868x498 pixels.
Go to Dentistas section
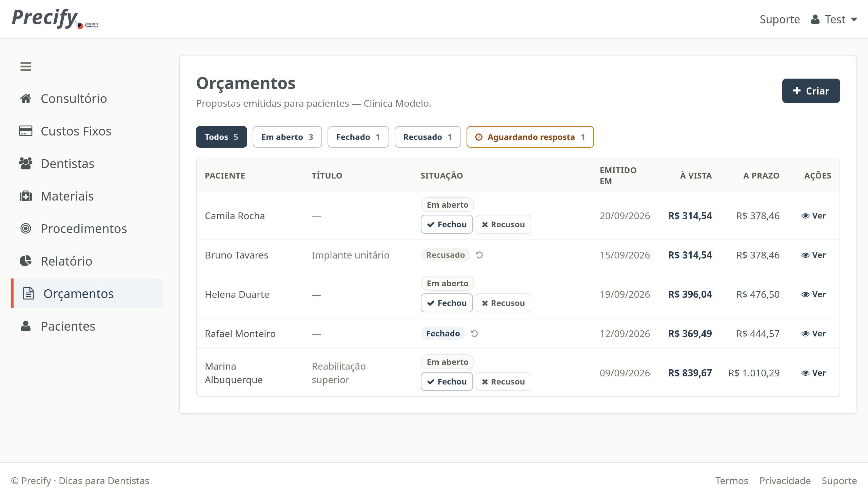pyautogui.click(x=87, y=164)
